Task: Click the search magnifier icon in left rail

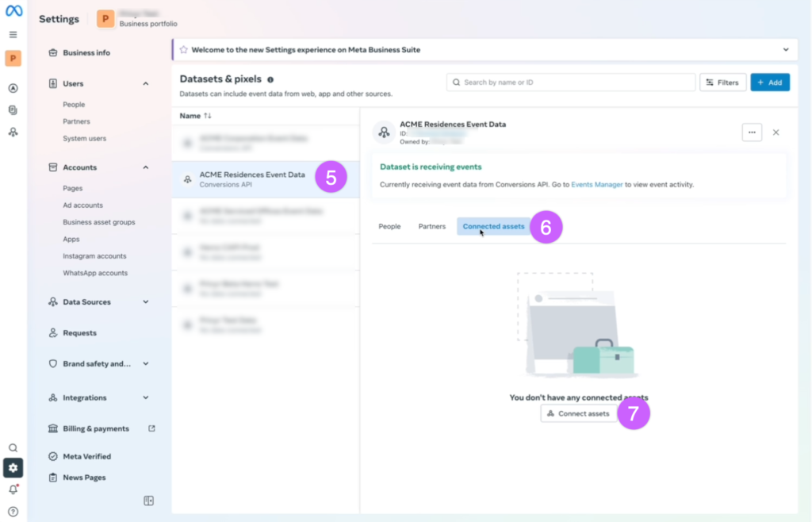Action: pyautogui.click(x=13, y=448)
